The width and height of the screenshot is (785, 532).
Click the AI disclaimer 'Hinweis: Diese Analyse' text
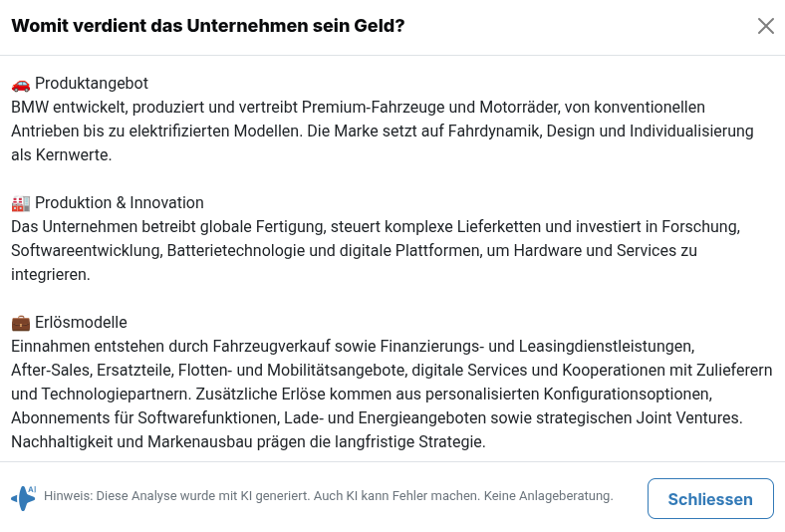328,496
